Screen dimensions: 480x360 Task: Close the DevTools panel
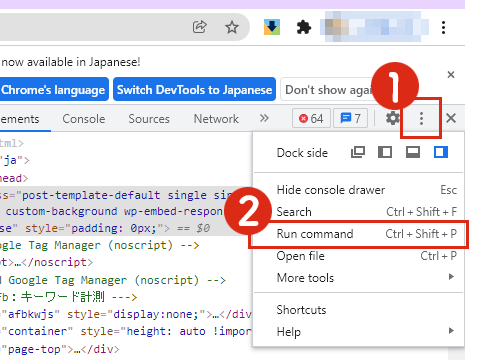pos(451,118)
